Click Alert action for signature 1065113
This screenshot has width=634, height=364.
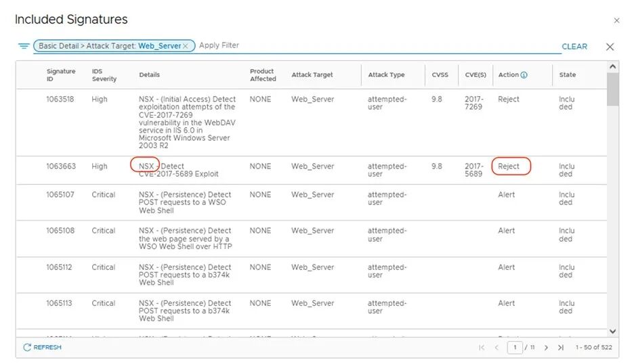[x=506, y=303]
